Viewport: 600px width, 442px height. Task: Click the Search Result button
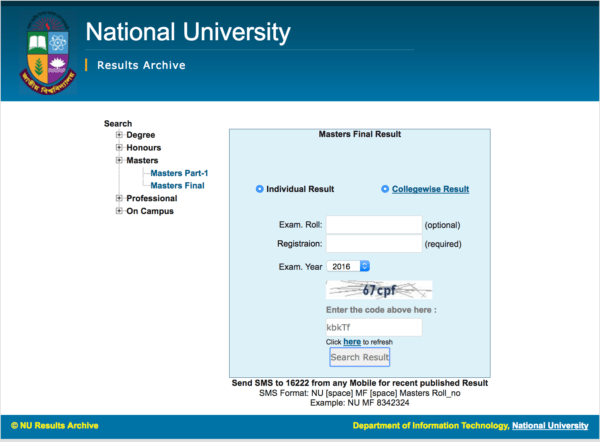pyautogui.click(x=360, y=357)
